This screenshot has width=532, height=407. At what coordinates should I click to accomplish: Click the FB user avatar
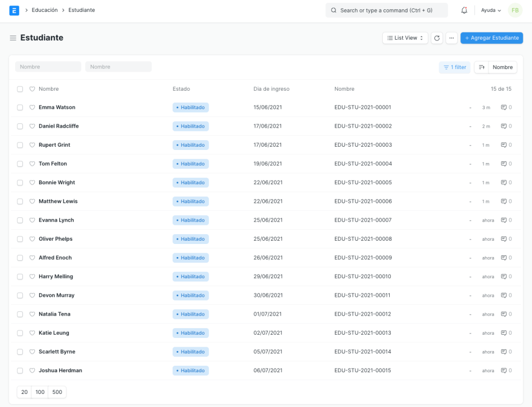pos(515,10)
